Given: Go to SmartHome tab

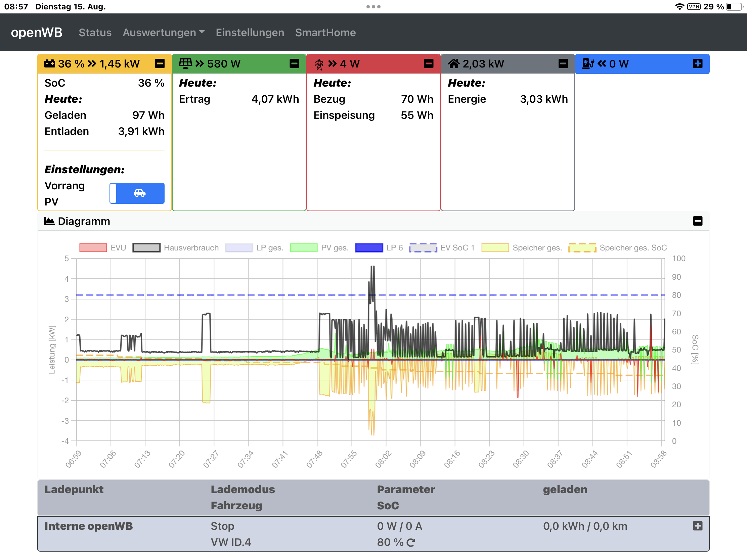Looking at the screenshot, I should [x=325, y=33].
